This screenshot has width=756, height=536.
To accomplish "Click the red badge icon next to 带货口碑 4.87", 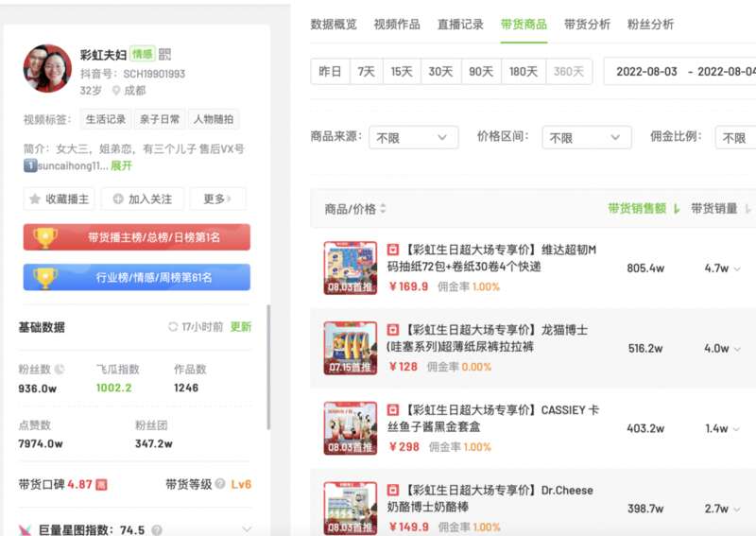I will point(101,484).
